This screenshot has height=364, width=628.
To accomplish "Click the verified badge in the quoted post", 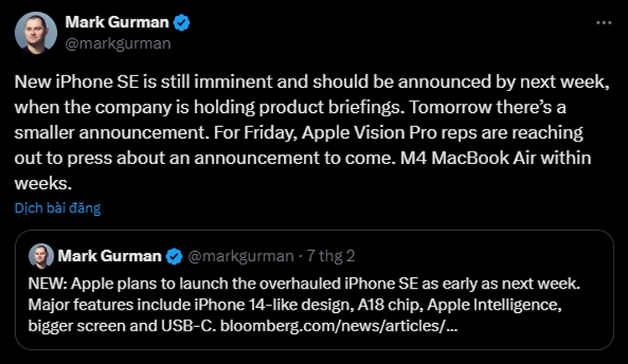I will 174,256.
